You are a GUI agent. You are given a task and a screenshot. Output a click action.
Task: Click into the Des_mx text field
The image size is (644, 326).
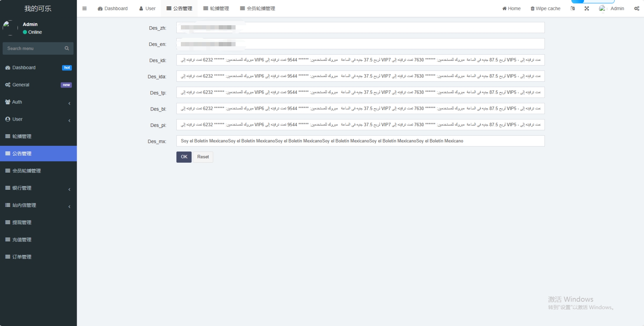pyautogui.click(x=360, y=141)
